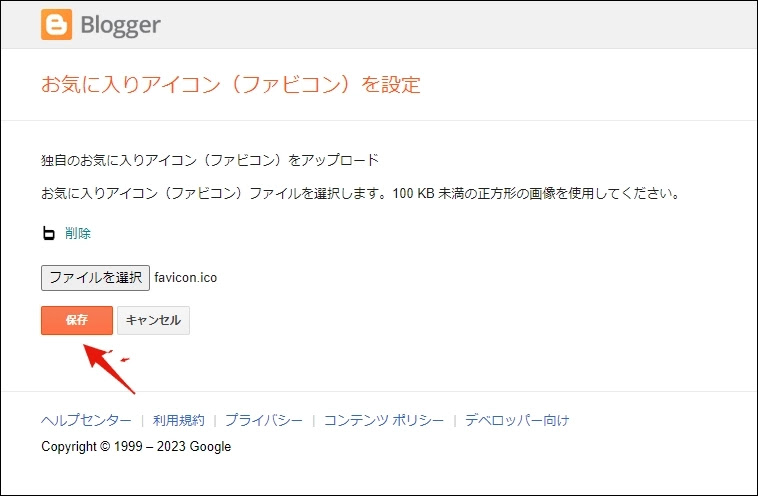Click the favicon.ico file name
This screenshot has height=496, width=758.
tap(186, 277)
